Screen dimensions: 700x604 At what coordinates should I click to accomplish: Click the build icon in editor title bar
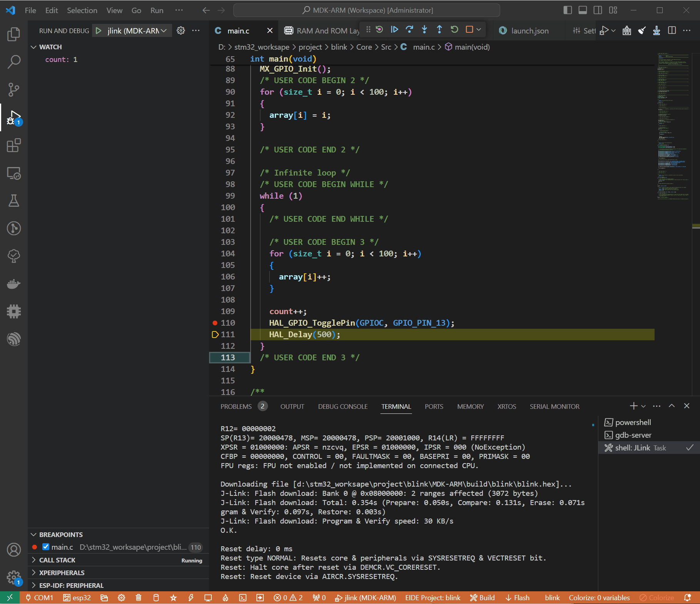(627, 30)
